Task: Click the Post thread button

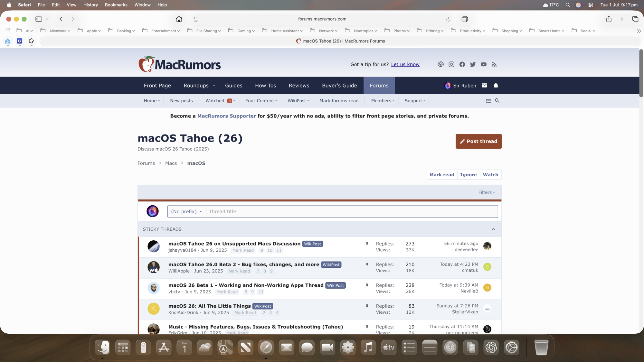Action: click(x=478, y=141)
